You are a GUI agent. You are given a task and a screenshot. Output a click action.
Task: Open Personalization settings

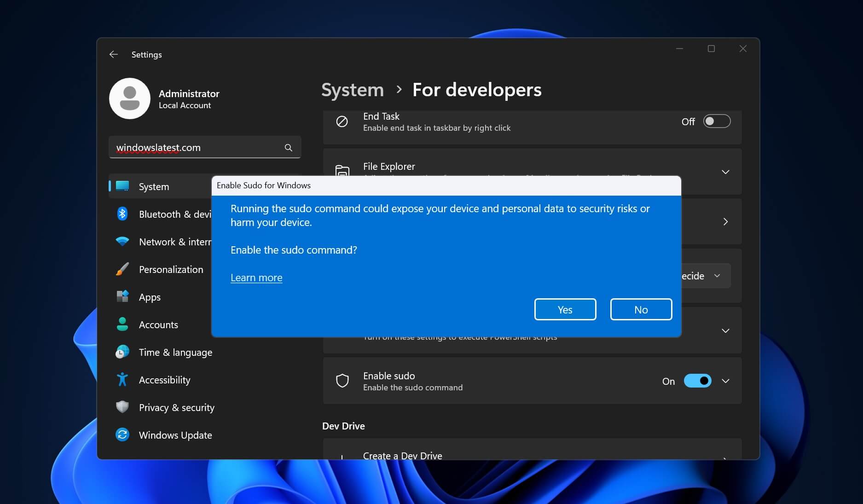[x=122, y=269]
